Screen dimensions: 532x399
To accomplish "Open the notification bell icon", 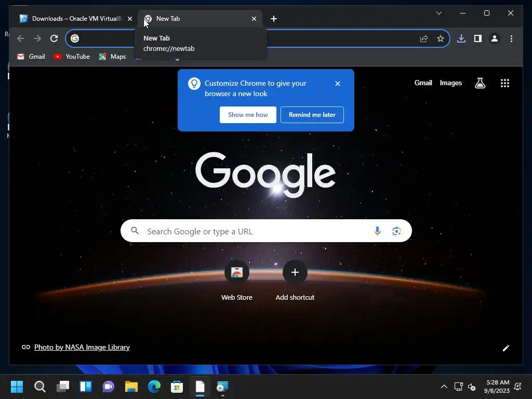I will point(518,387).
